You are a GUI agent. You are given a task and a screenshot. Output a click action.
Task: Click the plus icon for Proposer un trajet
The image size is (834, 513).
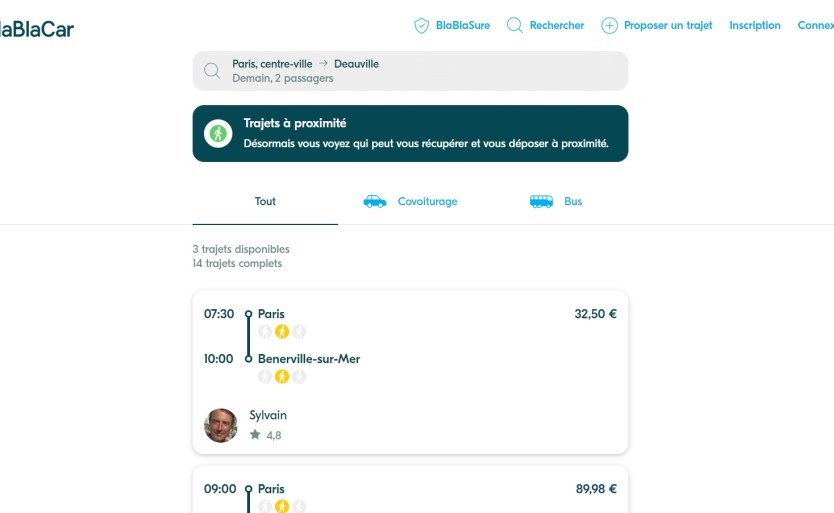[x=609, y=26]
